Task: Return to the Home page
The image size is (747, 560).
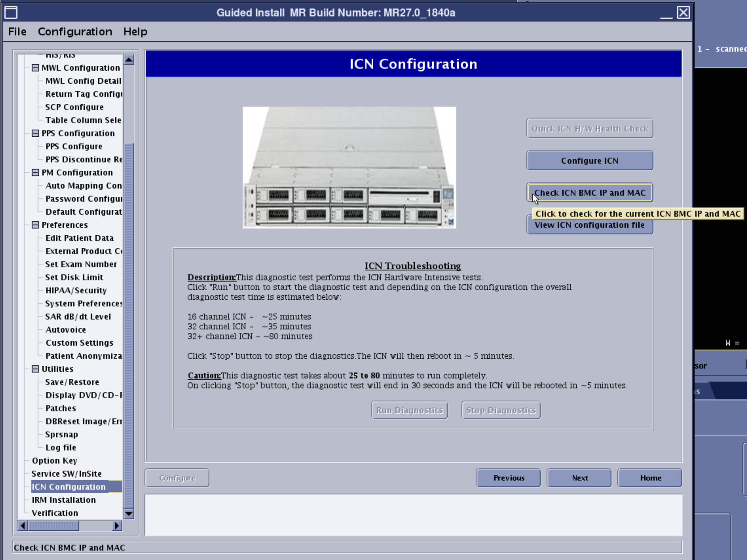Action: click(x=650, y=478)
